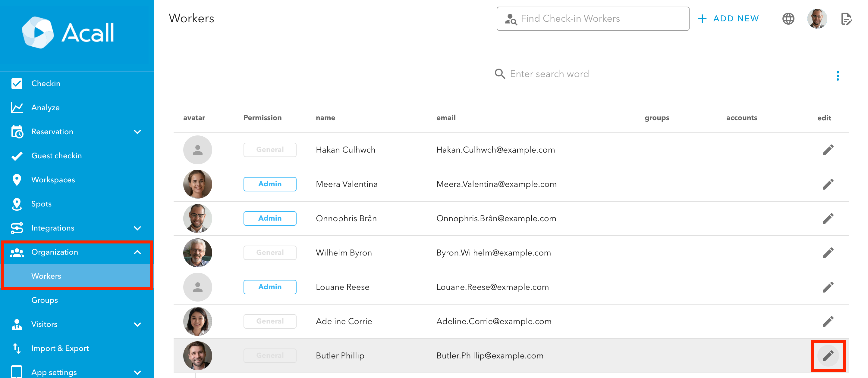This screenshot has width=868, height=378.
Task: Go to Workspaces page
Action: [53, 180]
